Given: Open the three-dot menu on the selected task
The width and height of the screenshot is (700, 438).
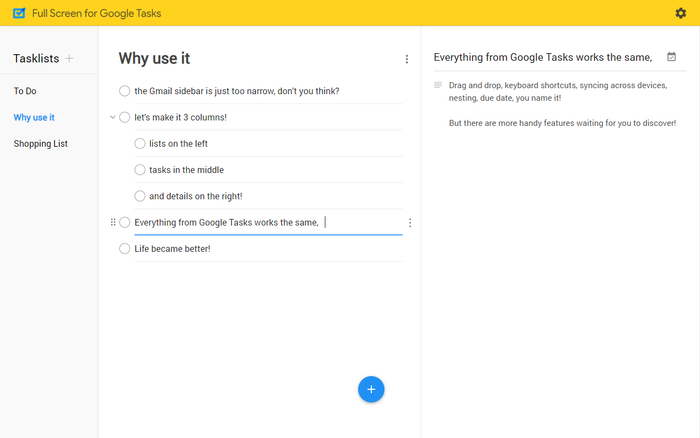Looking at the screenshot, I should 410,222.
